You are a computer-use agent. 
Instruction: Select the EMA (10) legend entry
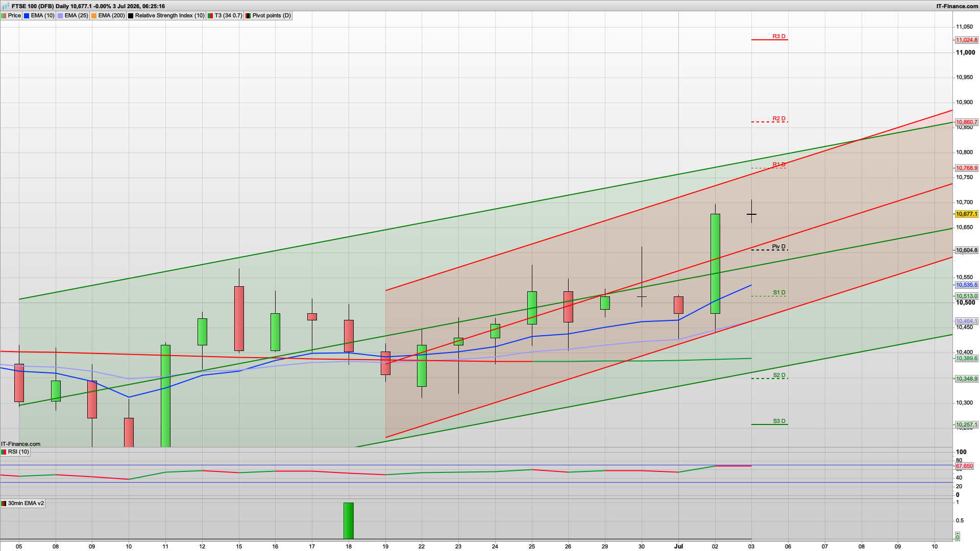39,15
